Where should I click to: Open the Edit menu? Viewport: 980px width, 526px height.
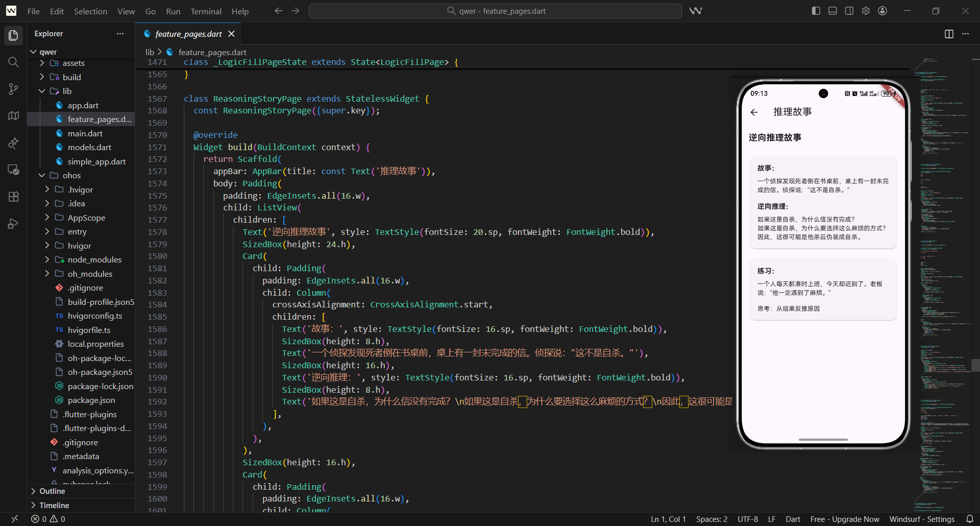[x=57, y=11]
